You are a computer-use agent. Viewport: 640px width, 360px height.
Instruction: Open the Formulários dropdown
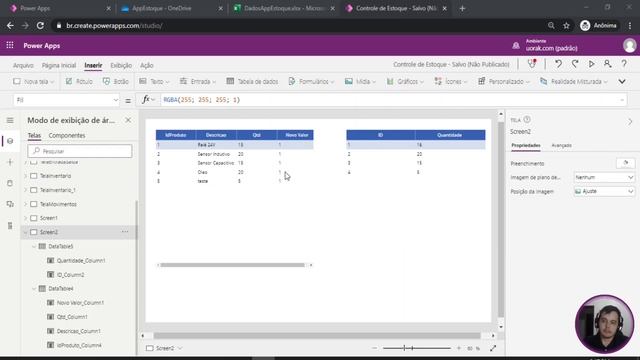click(311, 82)
